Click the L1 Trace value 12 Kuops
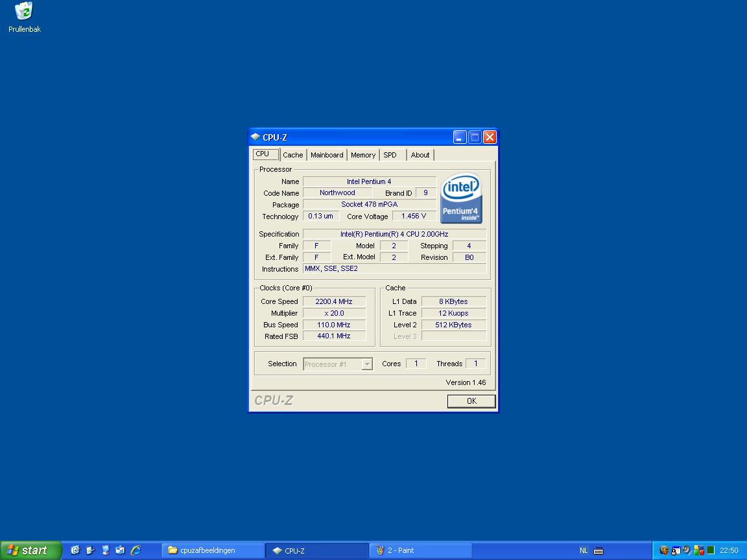The width and height of the screenshot is (747, 560). 453,313
